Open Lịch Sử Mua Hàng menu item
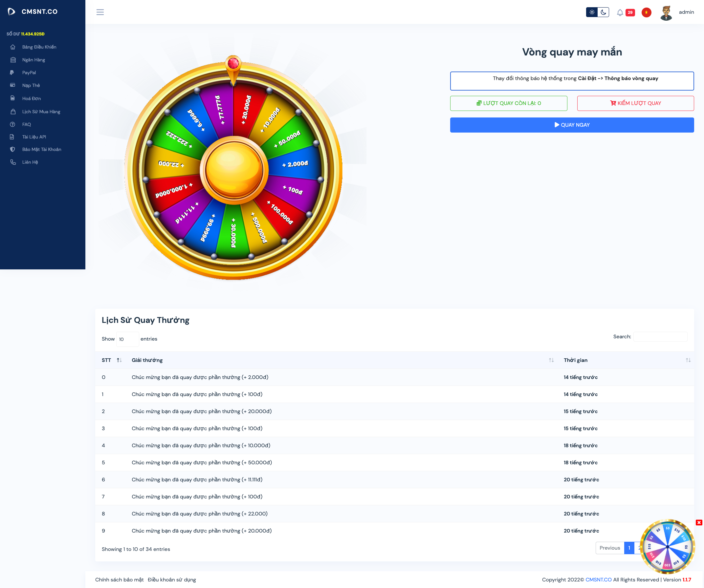This screenshot has width=704, height=588. 41,112
